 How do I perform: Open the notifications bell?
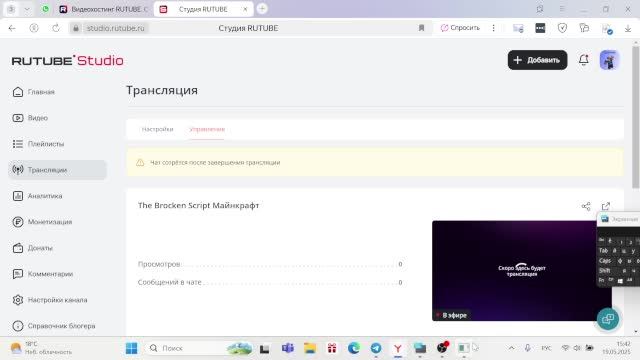584,60
